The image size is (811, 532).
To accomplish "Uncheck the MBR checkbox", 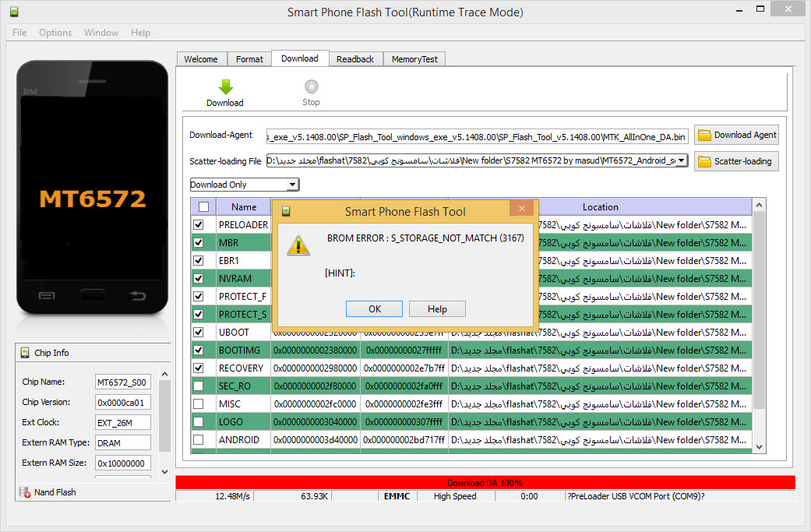I will 198,242.
